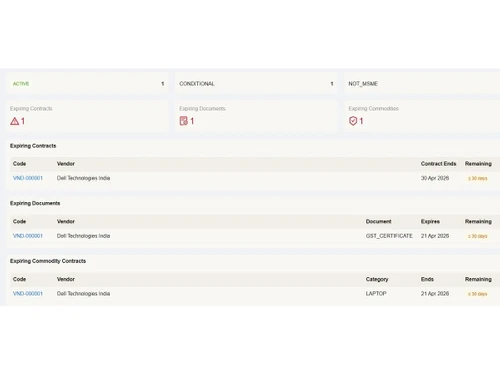Open the ACTIVE status card
The width and height of the screenshot is (500, 375).
pos(87,83)
